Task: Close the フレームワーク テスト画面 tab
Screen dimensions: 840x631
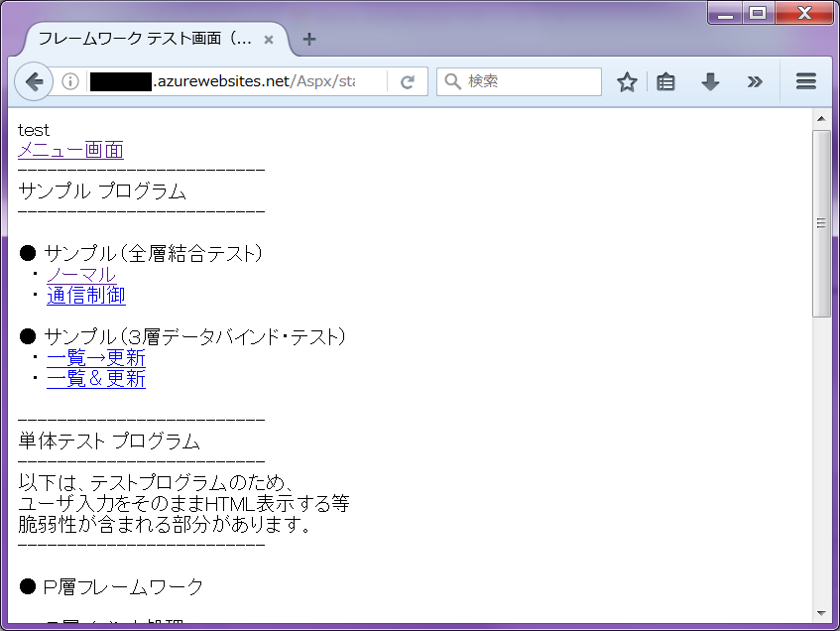Action: click(x=269, y=39)
